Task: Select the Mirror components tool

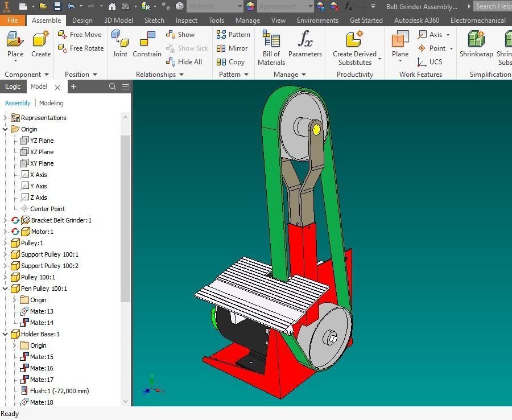Action: point(233,48)
